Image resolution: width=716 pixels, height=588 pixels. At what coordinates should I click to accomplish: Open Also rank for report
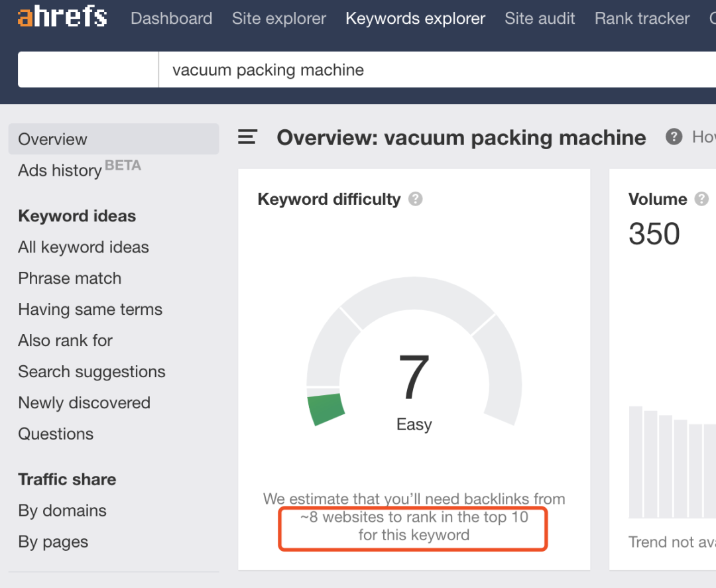[x=65, y=341]
